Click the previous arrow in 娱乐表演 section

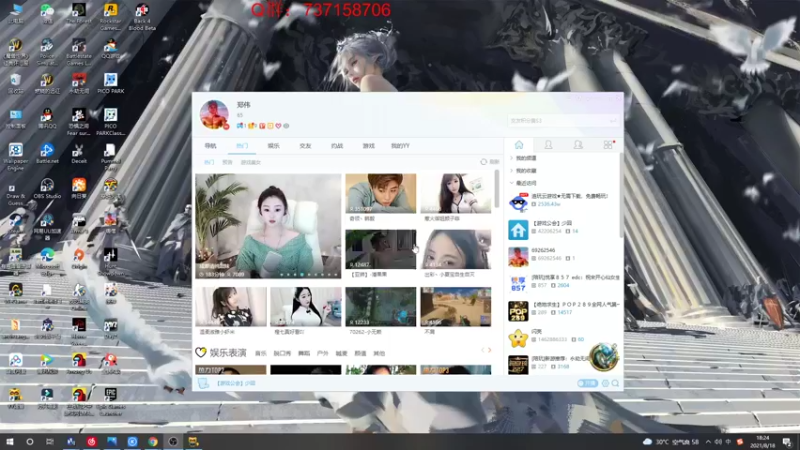click(x=482, y=350)
